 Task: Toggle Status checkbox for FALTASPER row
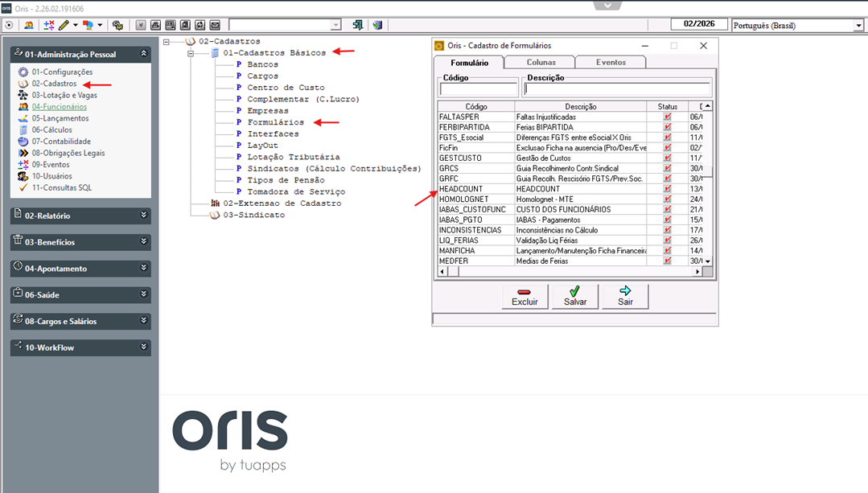click(667, 117)
